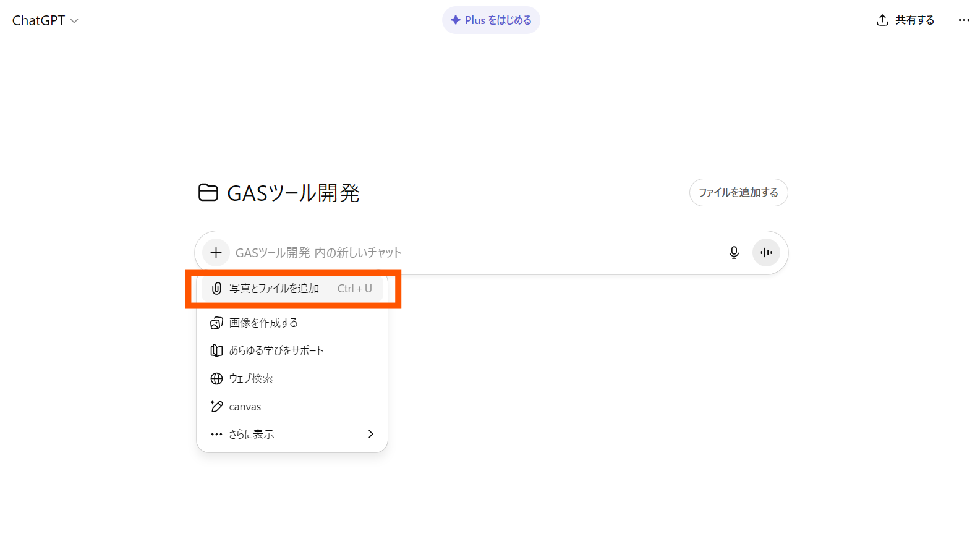Select ウェブ検索 menu entry
975x560 pixels.
pos(292,379)
